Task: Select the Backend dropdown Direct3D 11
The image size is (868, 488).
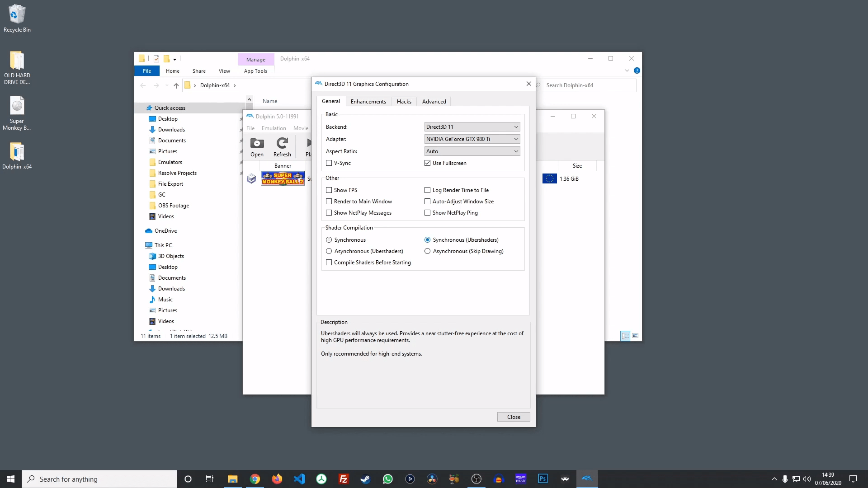Action: pos(471,127)
